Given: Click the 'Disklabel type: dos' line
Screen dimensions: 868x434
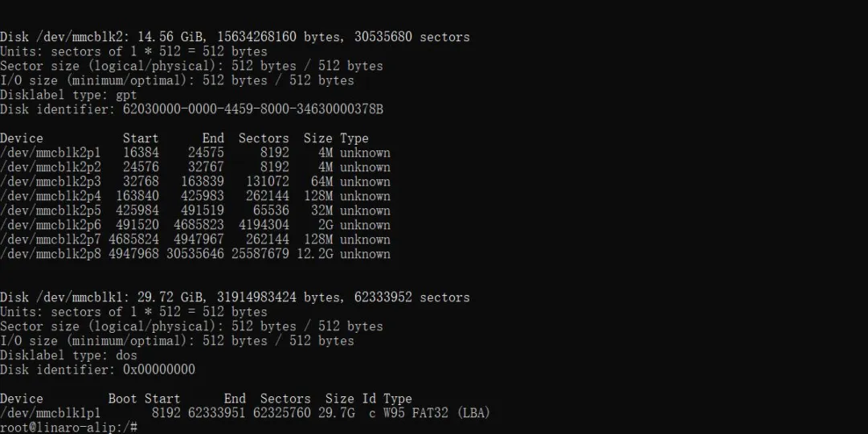Looking at the screenshot, I should [x=68, y=355].
